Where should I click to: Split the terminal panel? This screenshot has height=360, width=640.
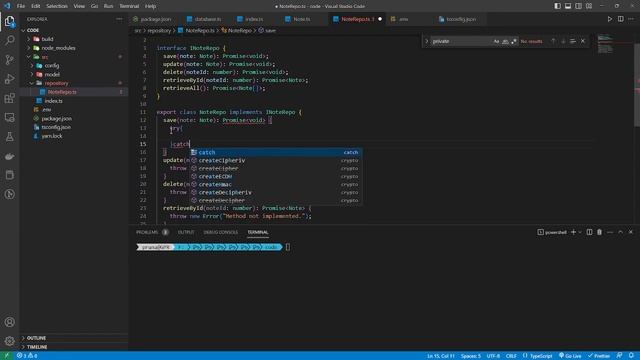click(x=589, y=232)
